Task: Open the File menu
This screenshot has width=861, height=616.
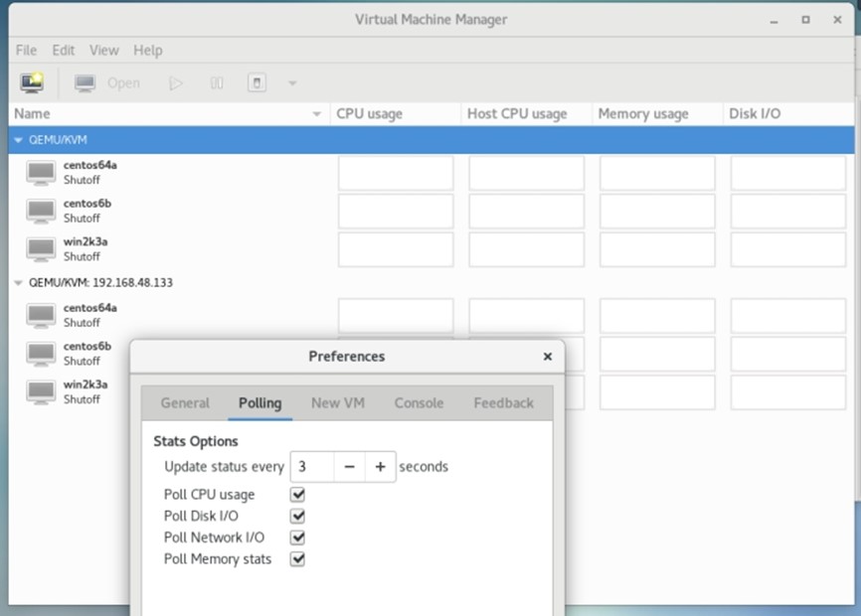Action: (27, 51)
